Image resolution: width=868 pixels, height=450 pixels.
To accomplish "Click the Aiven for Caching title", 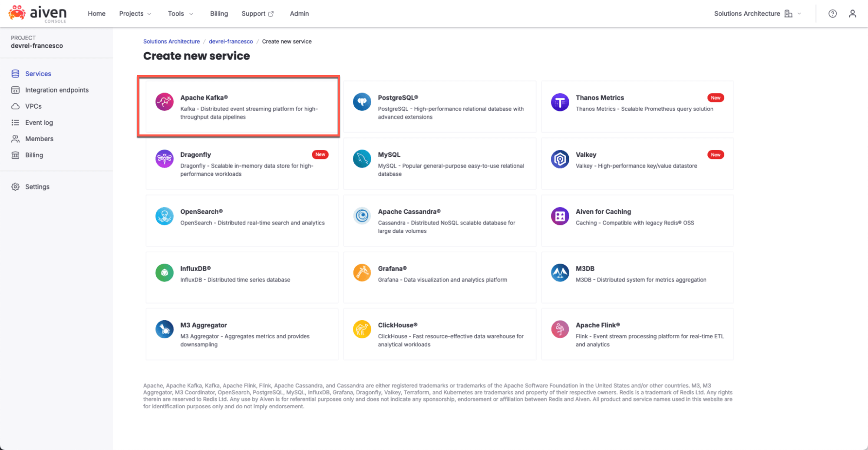I will point(603,212).
